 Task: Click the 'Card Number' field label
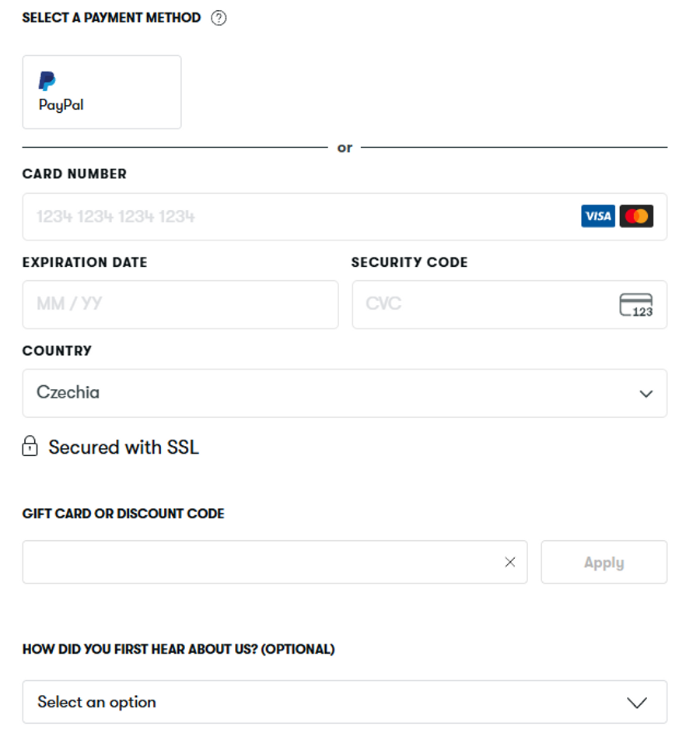(75, 174)
